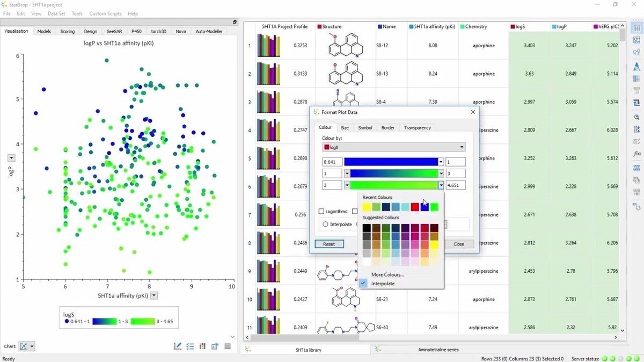
Task: Open the Chart type dropdown
Action: click(x=27, y=346)
